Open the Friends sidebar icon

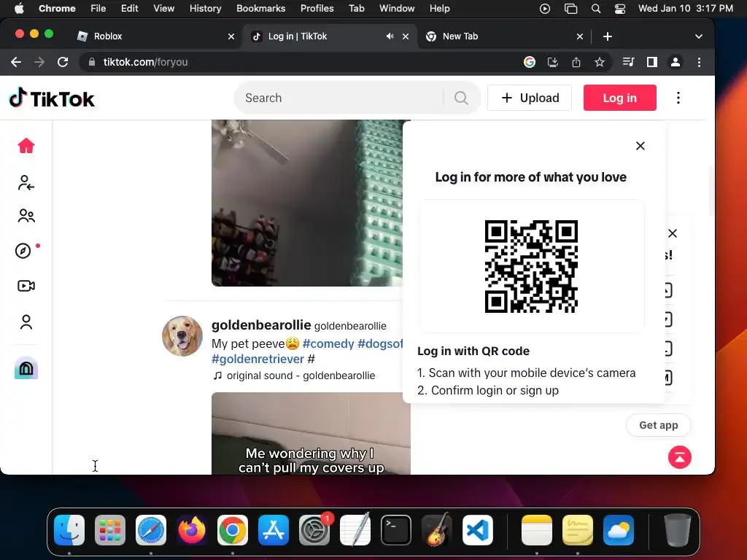pyautogui.click(x=26, y=216)
